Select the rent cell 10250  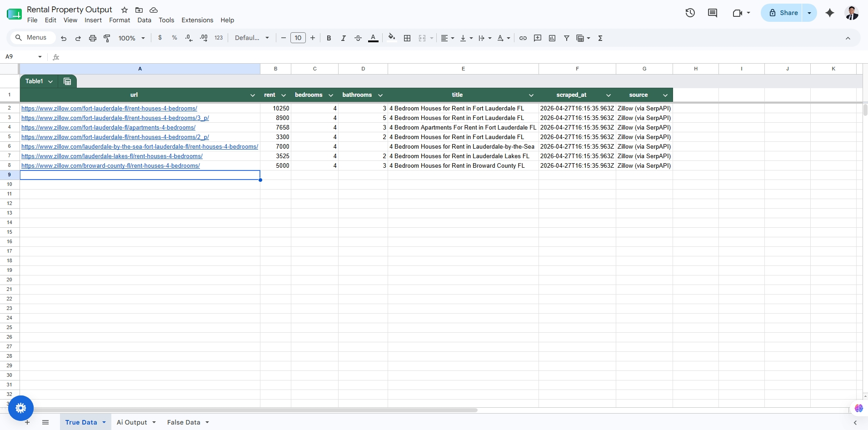[275, 109]
